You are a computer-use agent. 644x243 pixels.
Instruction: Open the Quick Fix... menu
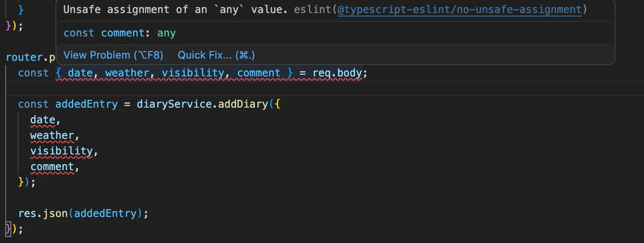(x=216, y=55)
